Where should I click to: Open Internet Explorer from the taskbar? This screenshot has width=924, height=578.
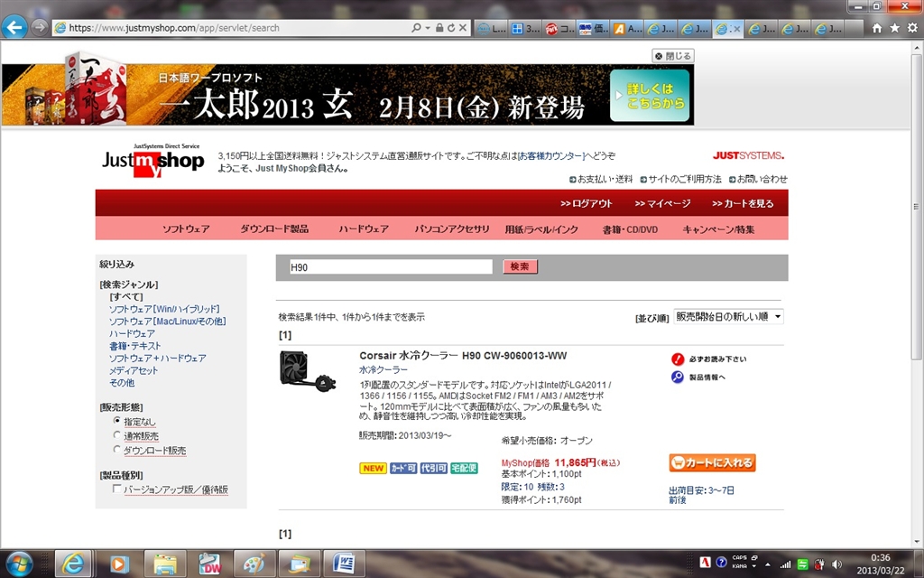coord(73,564)
